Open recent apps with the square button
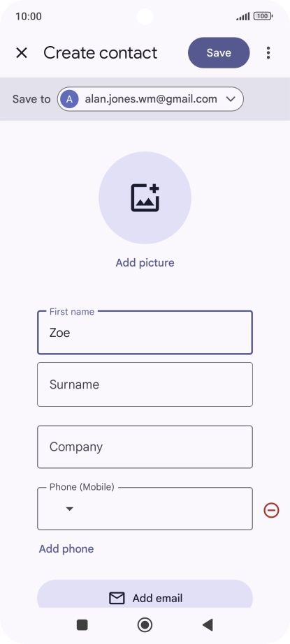 pyautogui.click(x=82, y=624)
